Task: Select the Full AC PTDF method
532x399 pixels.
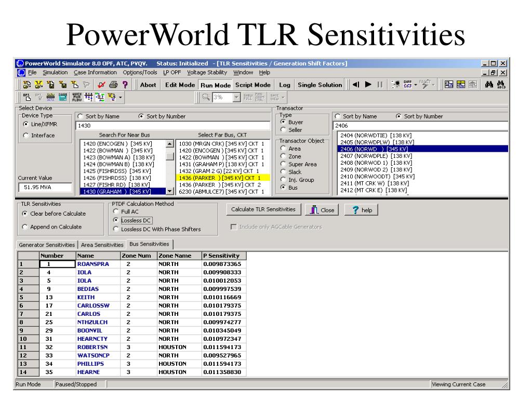Action: coord(116,211)
